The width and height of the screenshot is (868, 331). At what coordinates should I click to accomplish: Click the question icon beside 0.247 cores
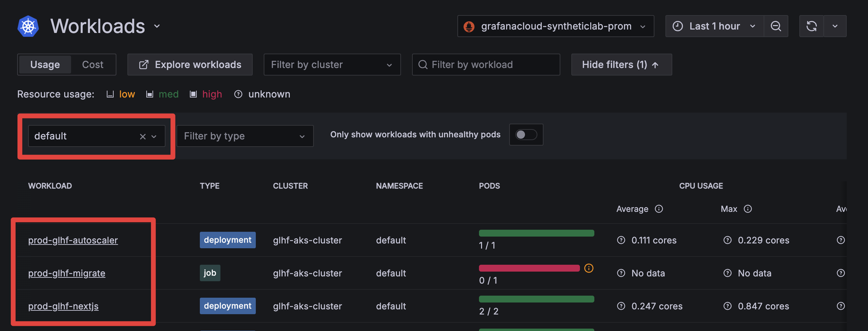coord(621,306)
